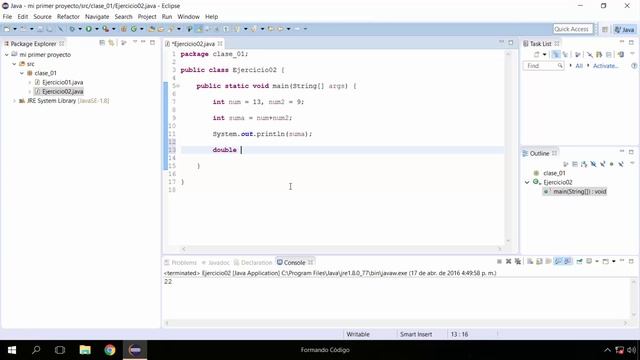Click the Run Last Tool (external tools) icon
Viewport: 640px width, 360px height.
[x=105, y=29]
